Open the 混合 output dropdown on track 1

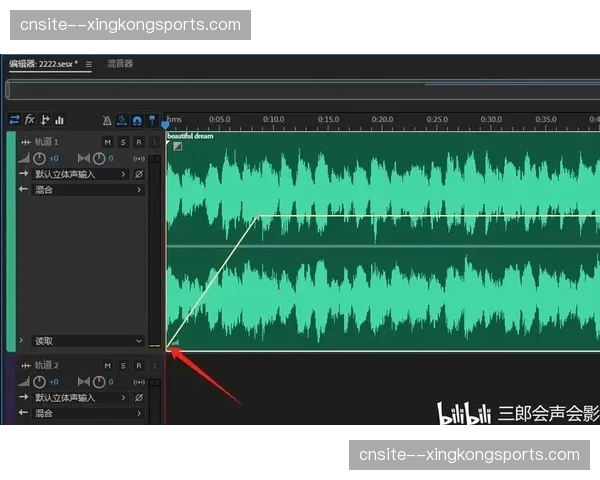(x=85, y=189)
